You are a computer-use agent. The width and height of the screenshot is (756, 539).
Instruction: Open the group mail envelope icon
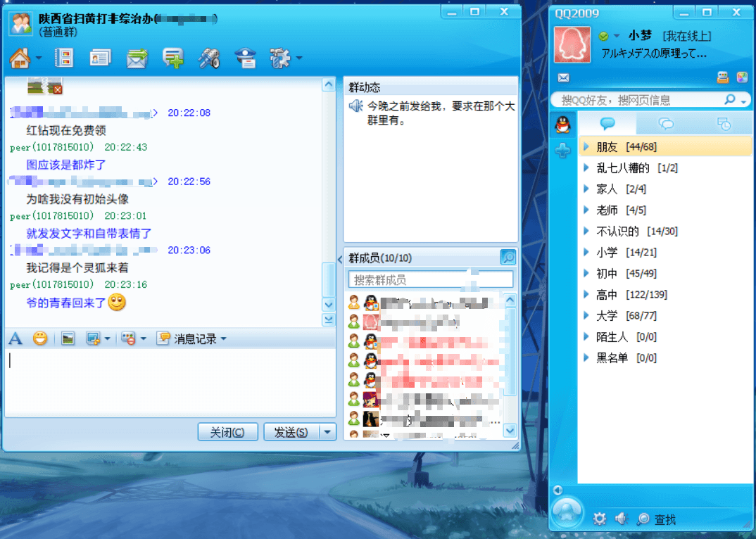(137, 58)
